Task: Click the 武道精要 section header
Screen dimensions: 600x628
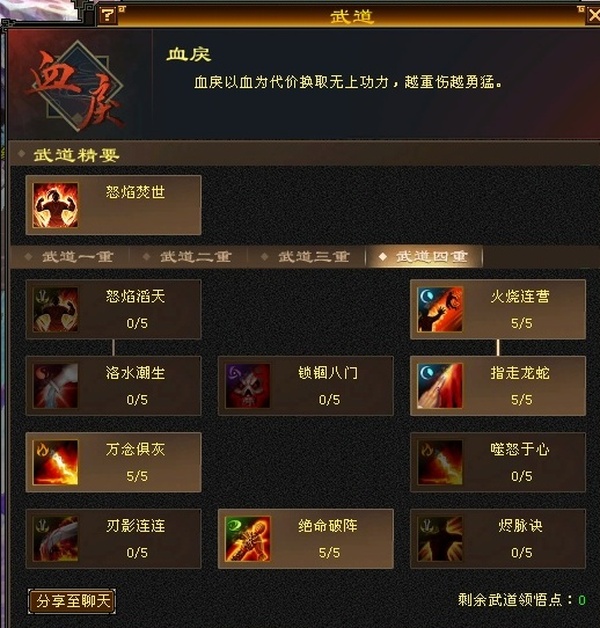Action: [x=76, y=155]
